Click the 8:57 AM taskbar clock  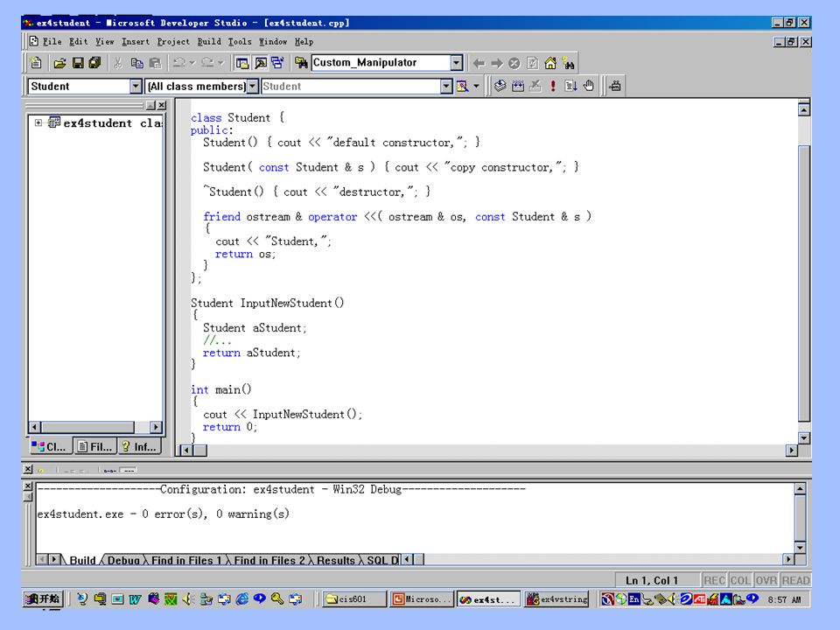[x=784, y=599]
